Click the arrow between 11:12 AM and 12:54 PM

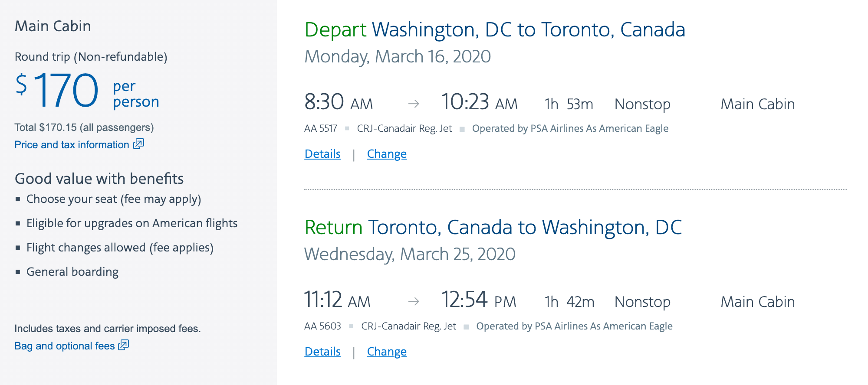click(x=414, y=301)
